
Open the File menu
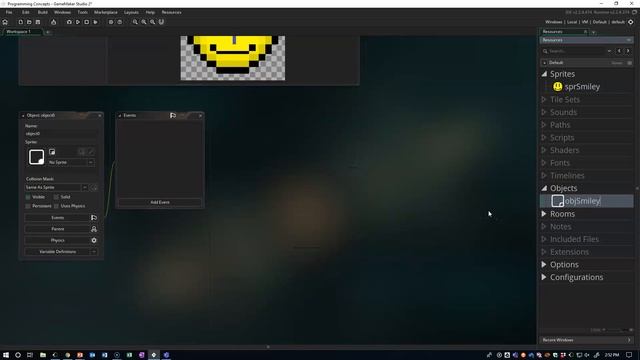tap(9, 12)
